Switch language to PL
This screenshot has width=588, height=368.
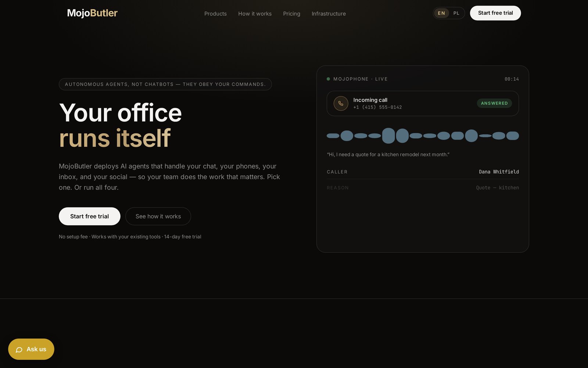click(x=456, y=13)
